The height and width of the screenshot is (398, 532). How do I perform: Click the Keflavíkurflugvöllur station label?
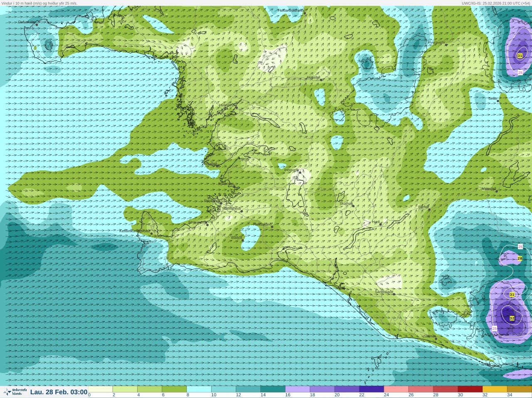[135, 231]
